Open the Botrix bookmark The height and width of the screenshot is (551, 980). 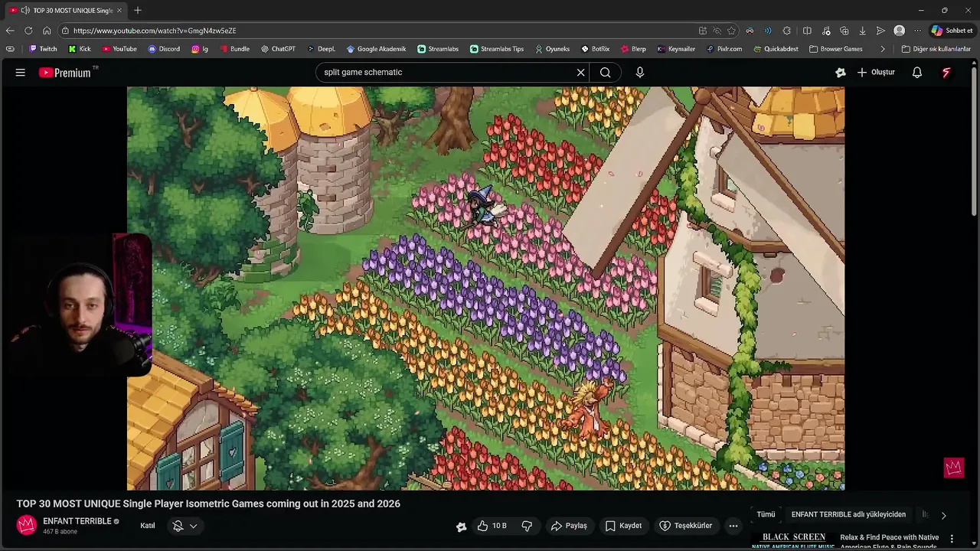[595, 49]
